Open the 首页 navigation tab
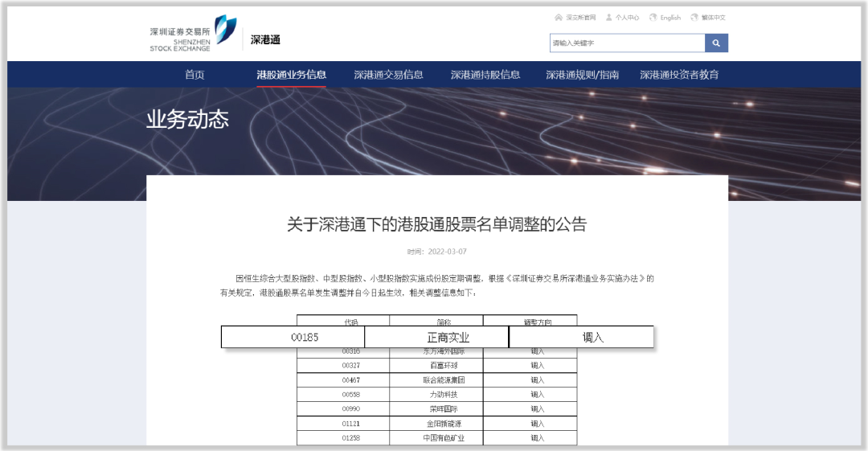Image resolution: width=868 pixels, height=451 pixels. [194, 75]
